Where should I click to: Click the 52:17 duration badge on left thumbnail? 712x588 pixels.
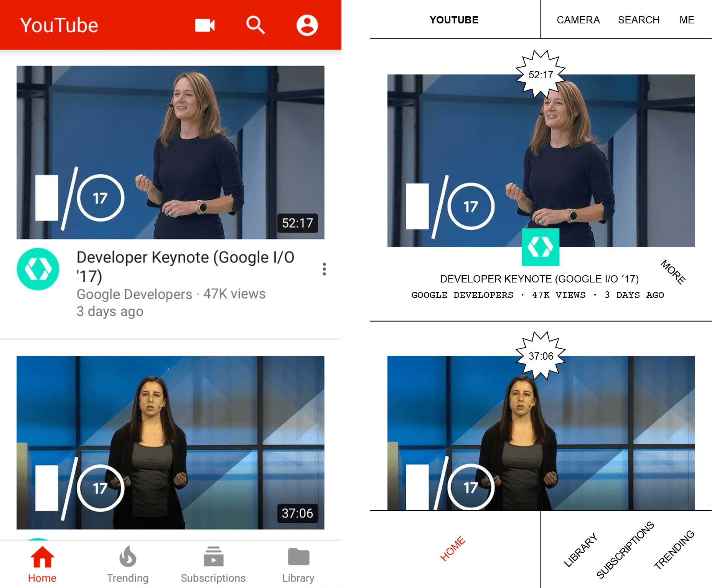[x=297, y=223]
